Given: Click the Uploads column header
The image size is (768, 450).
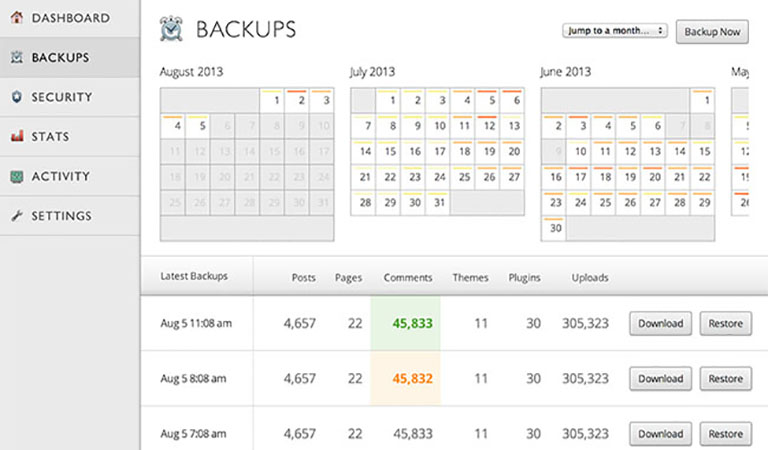Looking at the screenshot, I should click(590, 278).
